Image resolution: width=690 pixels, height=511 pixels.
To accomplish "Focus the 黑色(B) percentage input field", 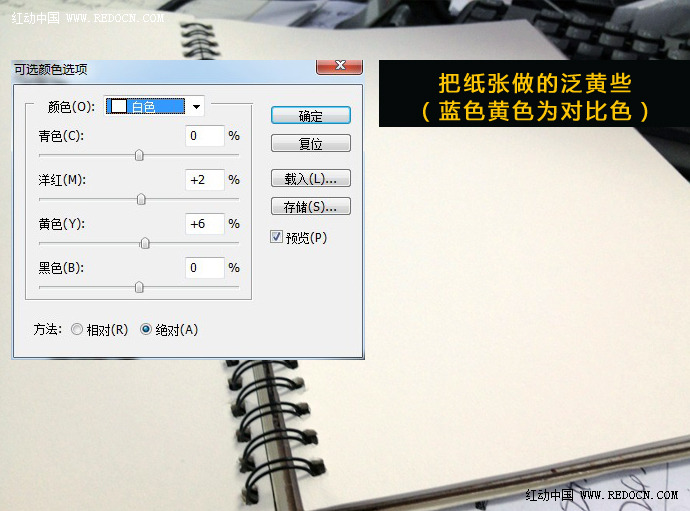I will tap(205, 268).
